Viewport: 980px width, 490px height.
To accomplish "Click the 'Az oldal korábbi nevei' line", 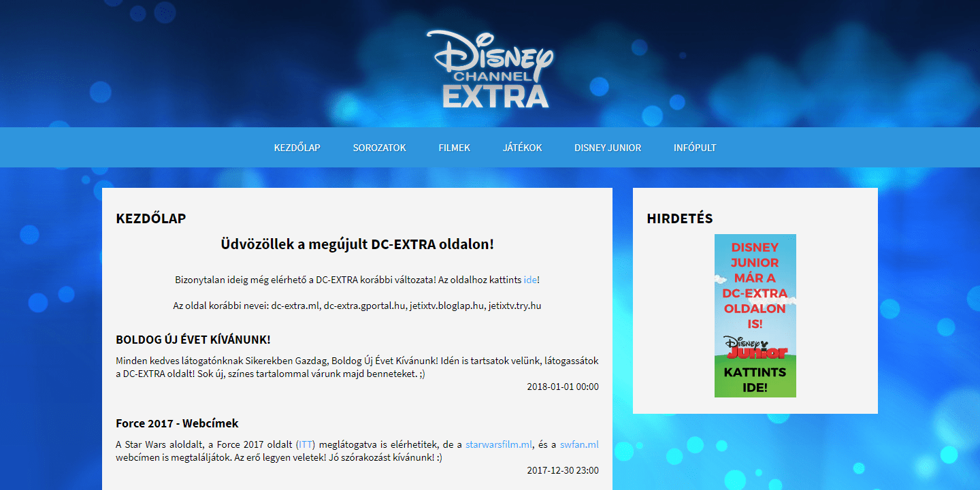I will coord(357,306).
